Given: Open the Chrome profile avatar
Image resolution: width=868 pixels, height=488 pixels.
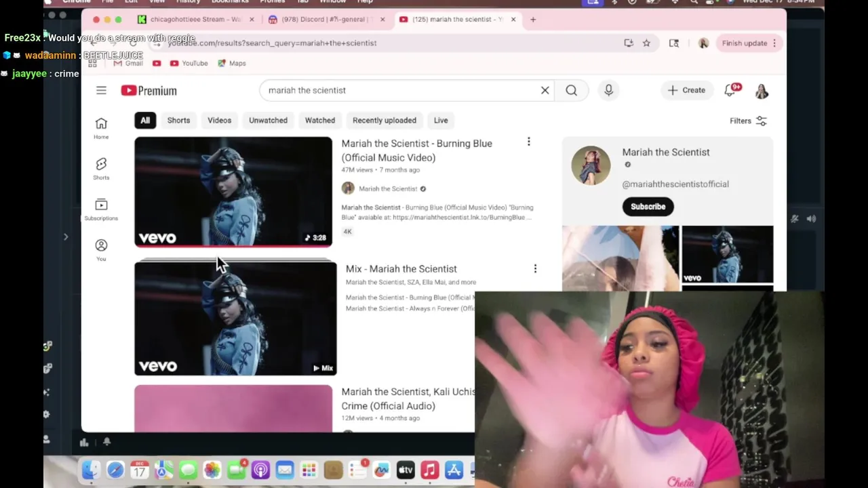Looking at the screenshot, I should pyautogui.click(x=703, y=43).
